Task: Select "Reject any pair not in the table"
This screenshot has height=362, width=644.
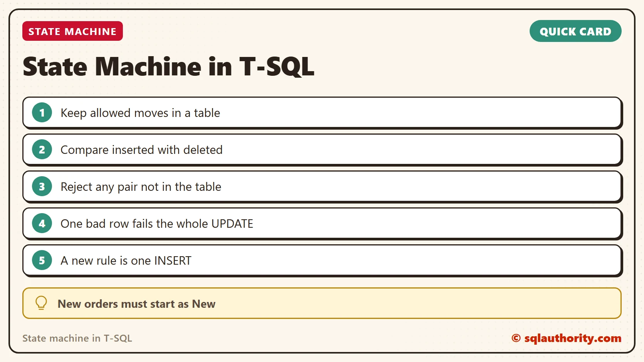Action: 141,187
